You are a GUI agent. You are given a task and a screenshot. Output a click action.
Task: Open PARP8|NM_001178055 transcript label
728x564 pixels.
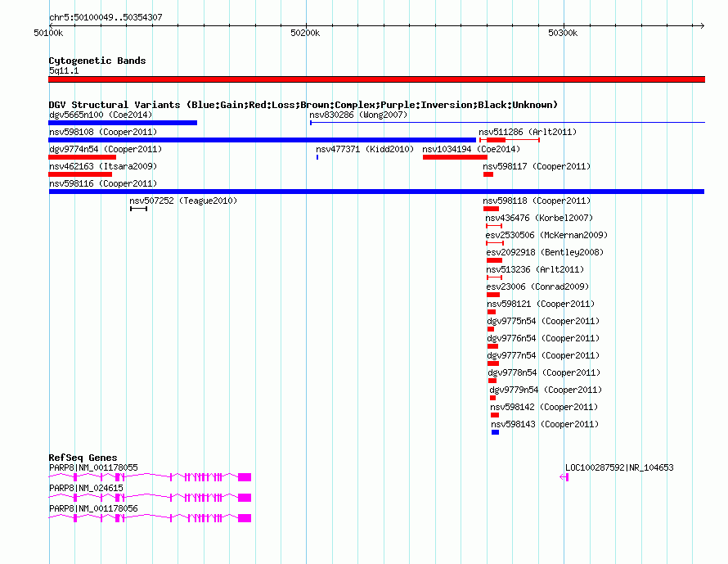tap(93, 467)
